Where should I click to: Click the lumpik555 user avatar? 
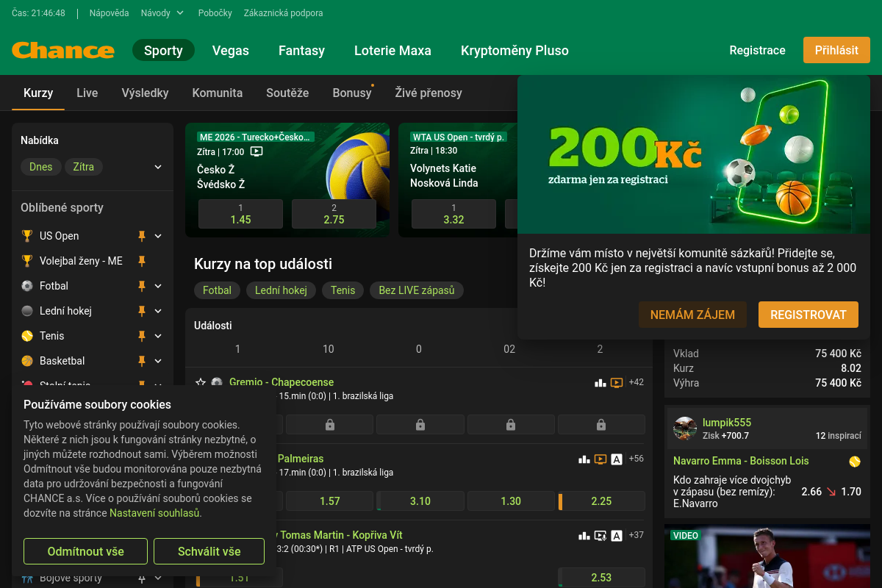coord(685,429)
